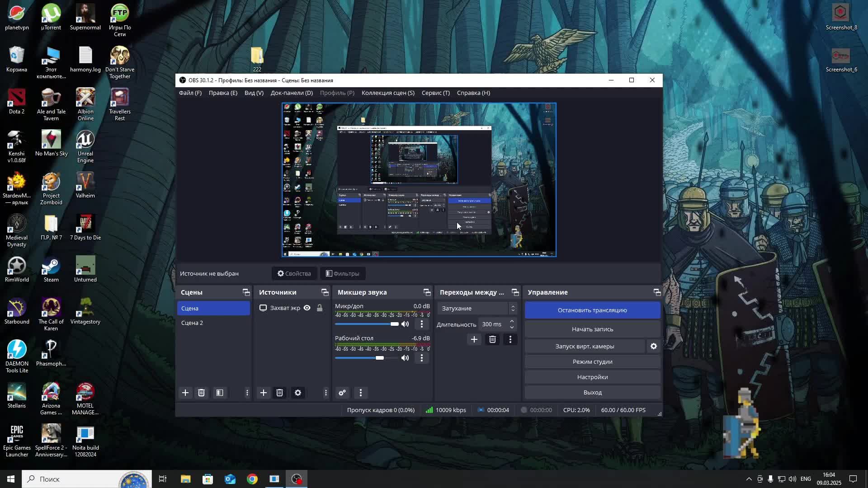Open virtual camera settings gear icon
The height and width of the screenshot is (488, 868).
click(x=654, y=346)
